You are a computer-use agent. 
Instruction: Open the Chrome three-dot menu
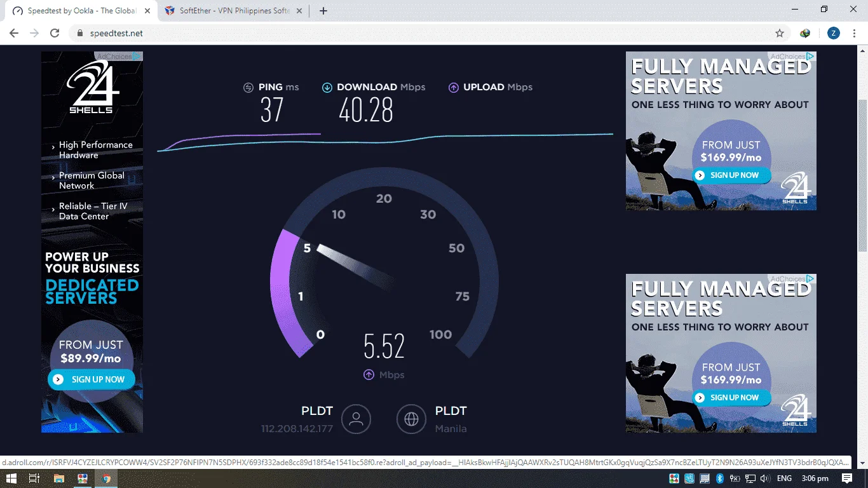855,33
